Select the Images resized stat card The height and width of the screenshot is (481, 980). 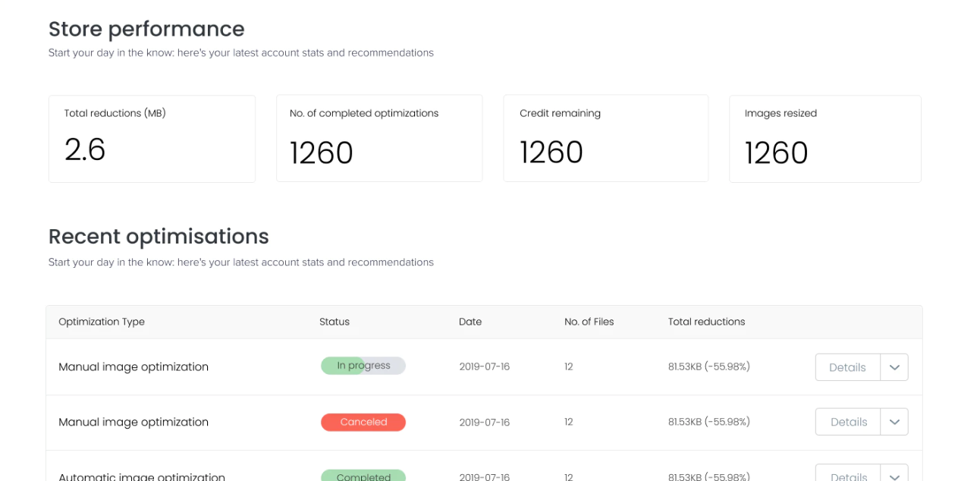tap(825, 138)
